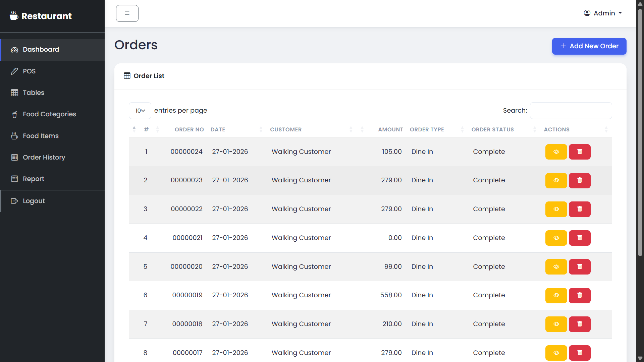Viewport: 644px width, 362px height.
Task: Focus the Search input field
Action: [571, 111]
